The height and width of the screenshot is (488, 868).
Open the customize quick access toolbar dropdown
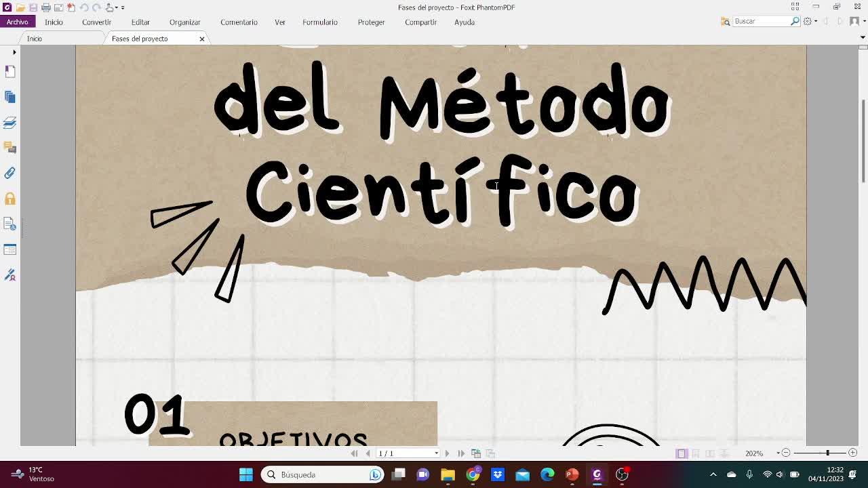123,7
